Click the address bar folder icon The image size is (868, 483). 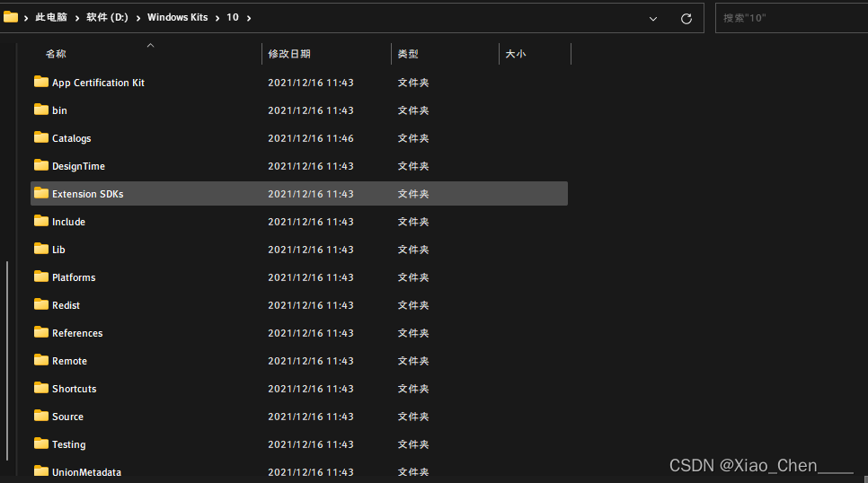pyautogui.click(x=11, y=17)
